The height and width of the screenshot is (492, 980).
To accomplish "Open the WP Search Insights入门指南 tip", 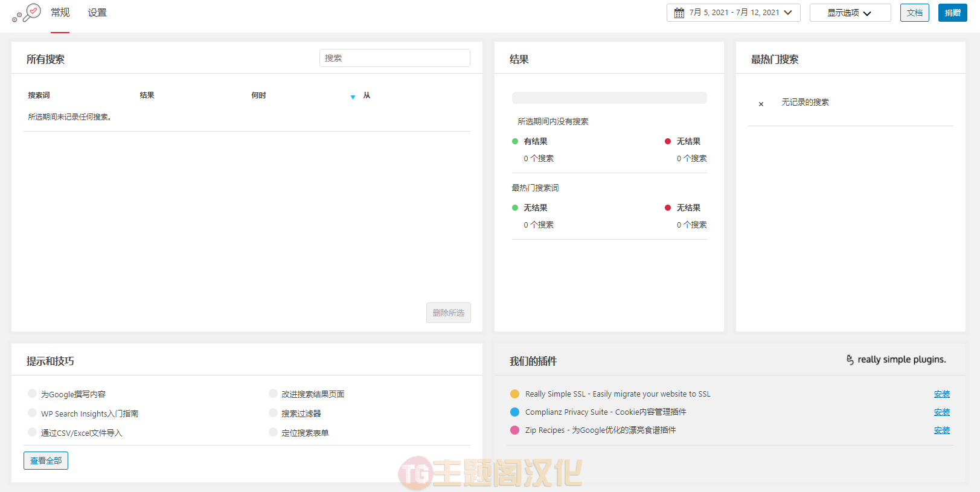I will (89, 414).
